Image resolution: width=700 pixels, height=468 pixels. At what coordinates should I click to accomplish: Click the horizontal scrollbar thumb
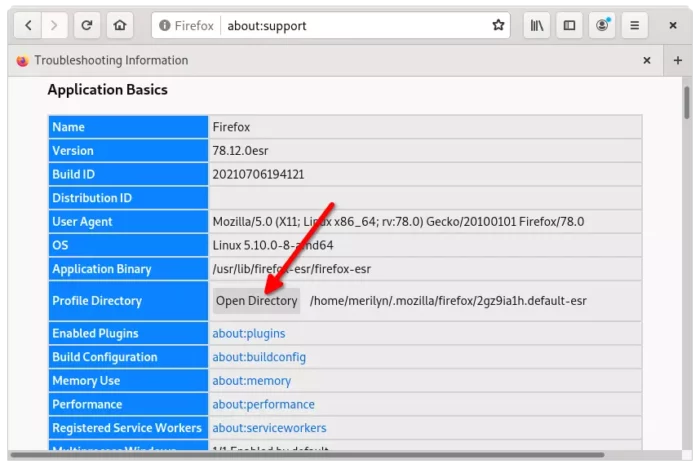pyautogui.click(x=307, y=455)
